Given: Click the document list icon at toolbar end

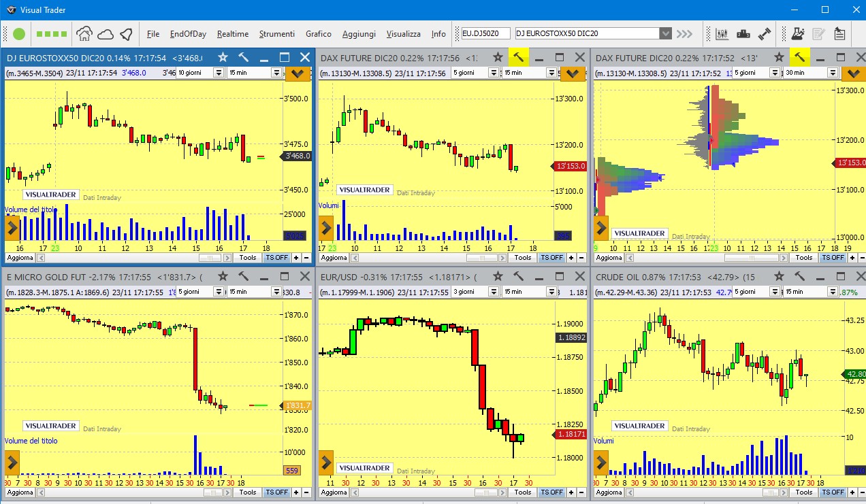Looking at the screenshot, I should (839, 33).
